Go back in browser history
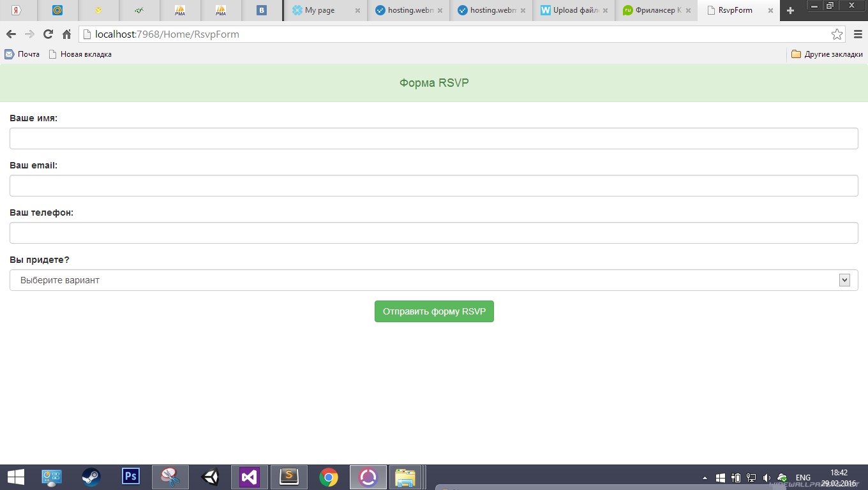This screenshot has width=868, height=490. tap(11, 34)
